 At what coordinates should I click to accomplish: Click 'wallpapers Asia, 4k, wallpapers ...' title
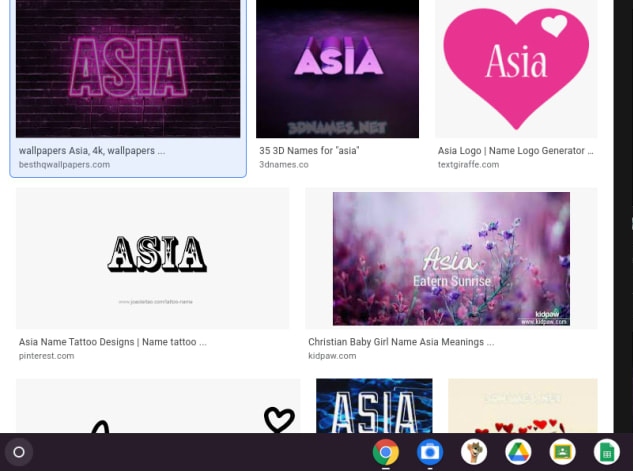pos(92,151)
